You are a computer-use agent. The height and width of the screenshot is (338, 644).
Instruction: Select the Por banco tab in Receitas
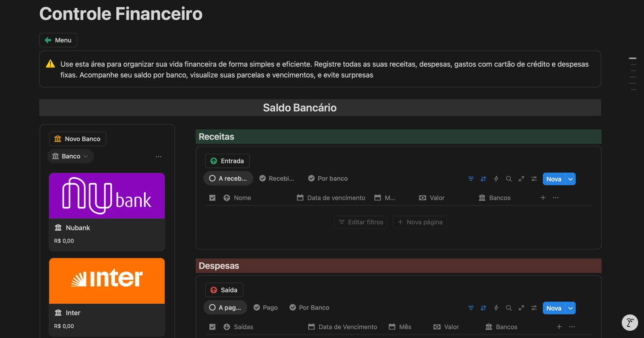(x=328, y=178)
